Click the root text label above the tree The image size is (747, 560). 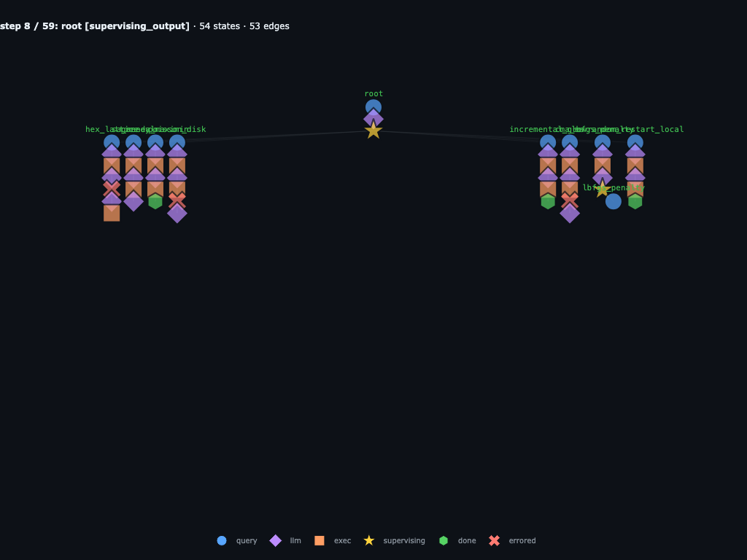click(373, 94)
